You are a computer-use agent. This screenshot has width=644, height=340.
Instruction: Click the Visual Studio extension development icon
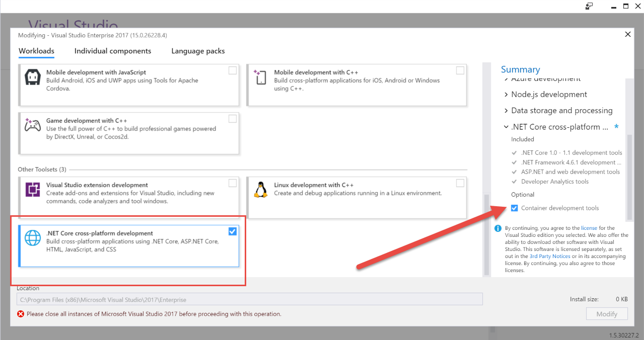click(x=33, y=190)
